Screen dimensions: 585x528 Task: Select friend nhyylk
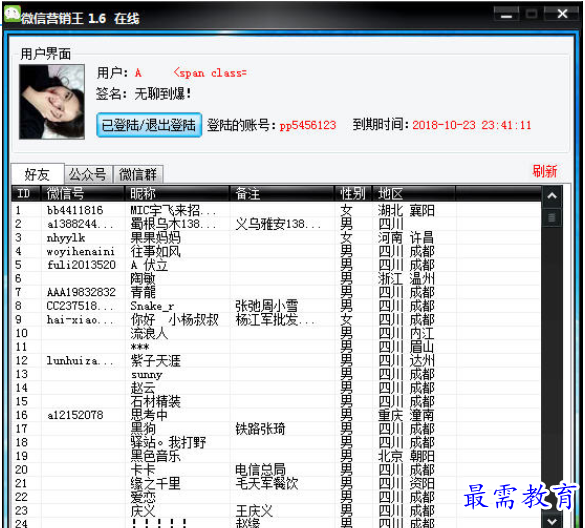(x=276, y=238)
